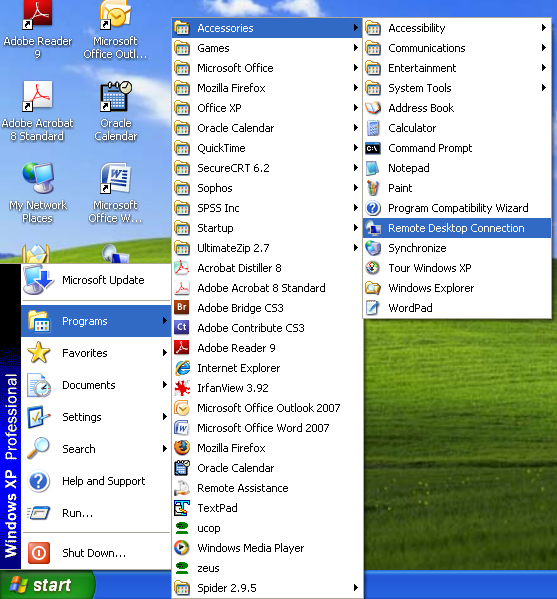557x599 pixels.
Task: Open the Documents menu entry
Action: tap(96, 385)
